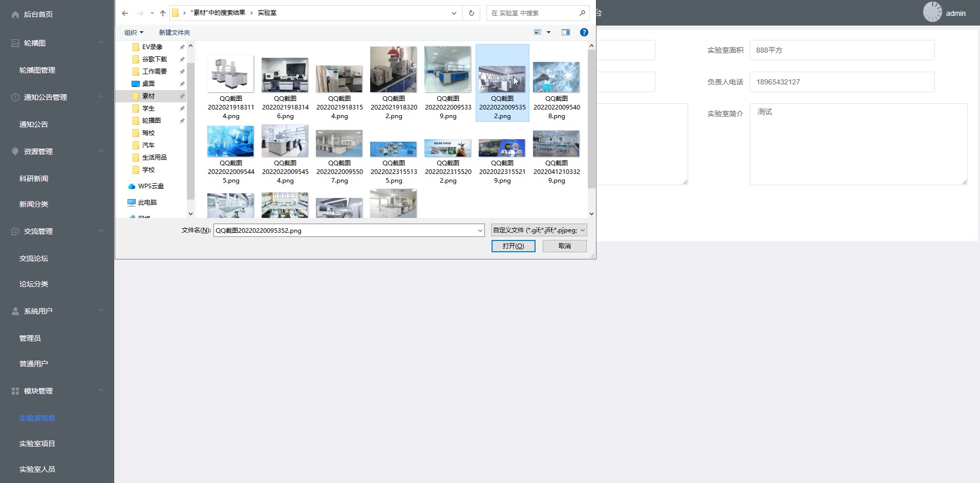980x483 pixels.
Task: Click 实验室 breadcrumb in address bar
Action: coord(267,13)
